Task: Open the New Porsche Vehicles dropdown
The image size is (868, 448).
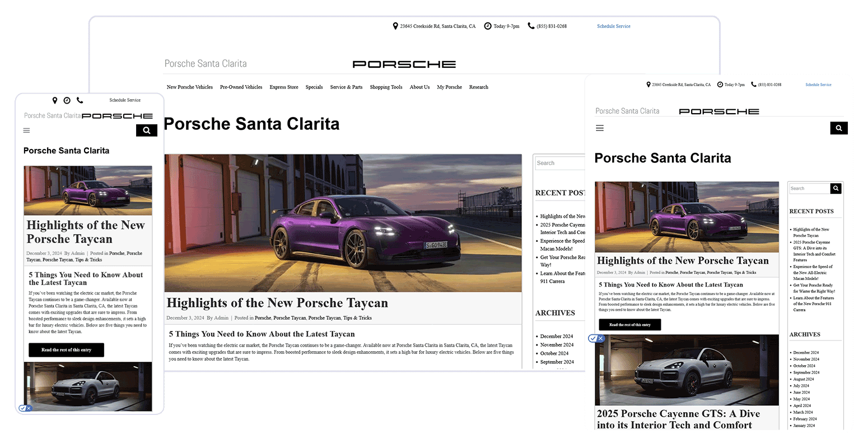Action: coord(189,87)
